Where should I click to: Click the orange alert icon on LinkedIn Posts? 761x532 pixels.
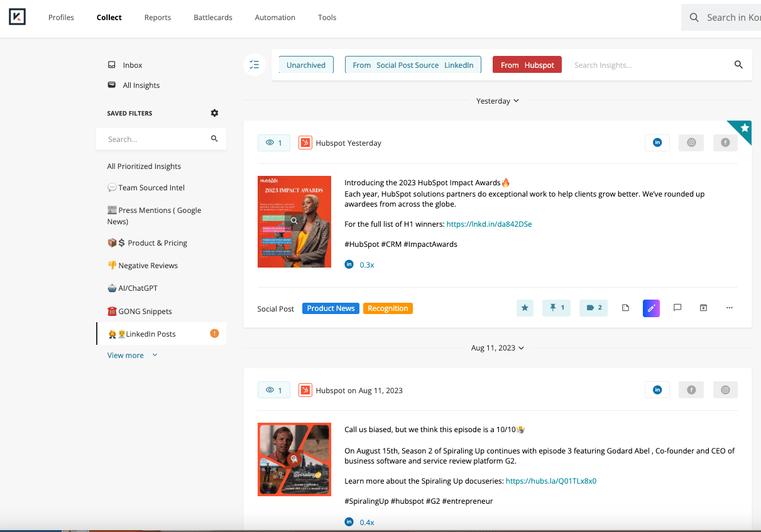pyautogui.click(x=214, y=334)
